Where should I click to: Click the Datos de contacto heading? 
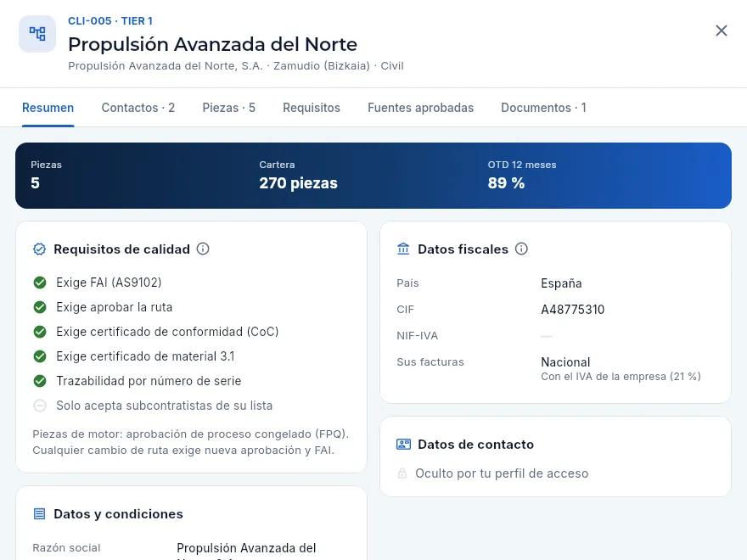(x=476, y=445)
